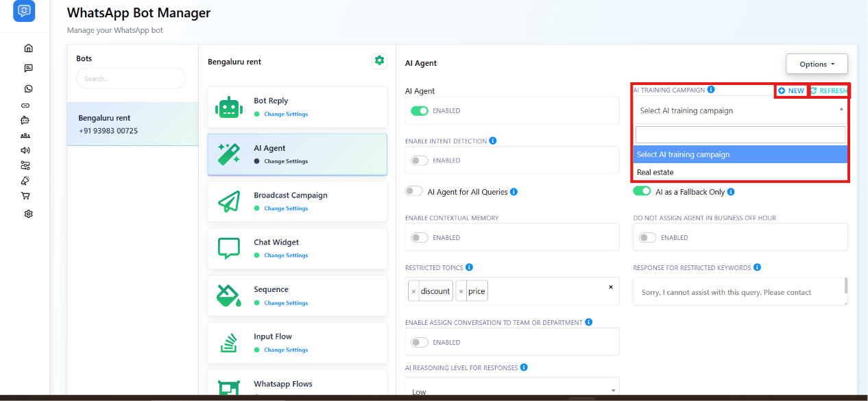
Task: Click info icon next to AI as a Fallback Only
Action: (x=731, y=192)
